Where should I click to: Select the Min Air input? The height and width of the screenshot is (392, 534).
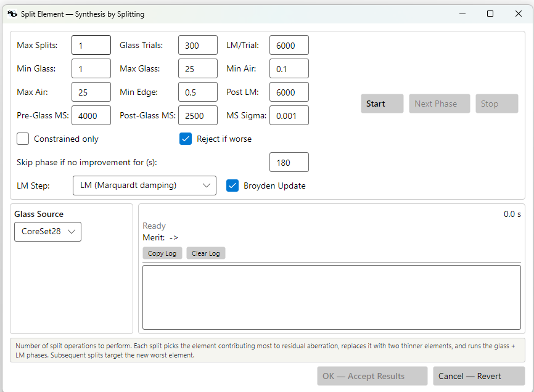289,68
